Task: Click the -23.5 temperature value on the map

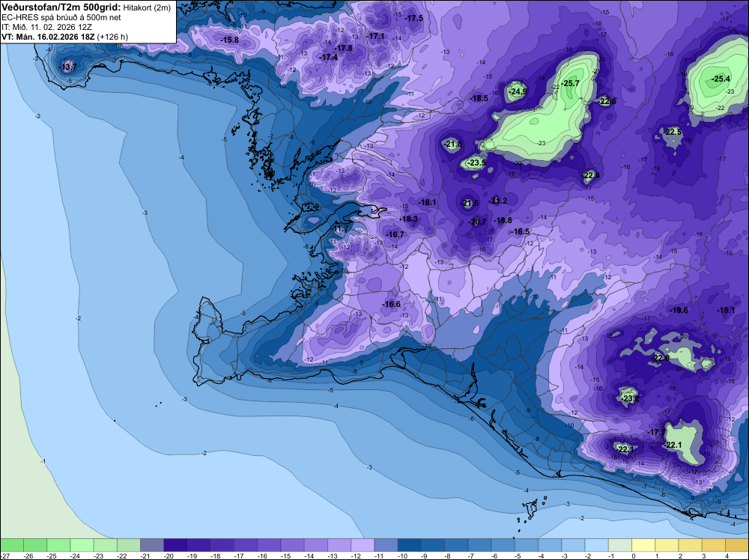Action: pyautogui.click(x=476, y=162)
